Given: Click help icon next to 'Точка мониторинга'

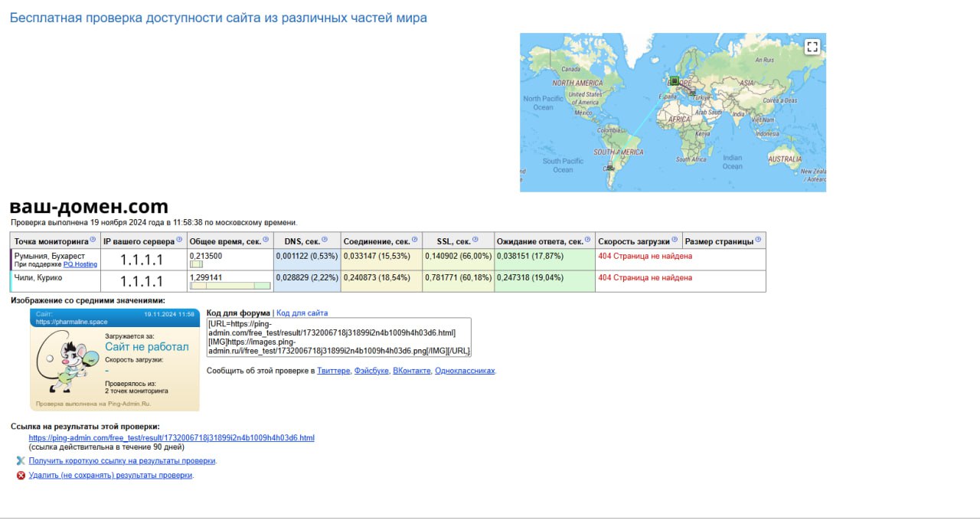Looking at the screenshot, I should click(x=93, y=240).
